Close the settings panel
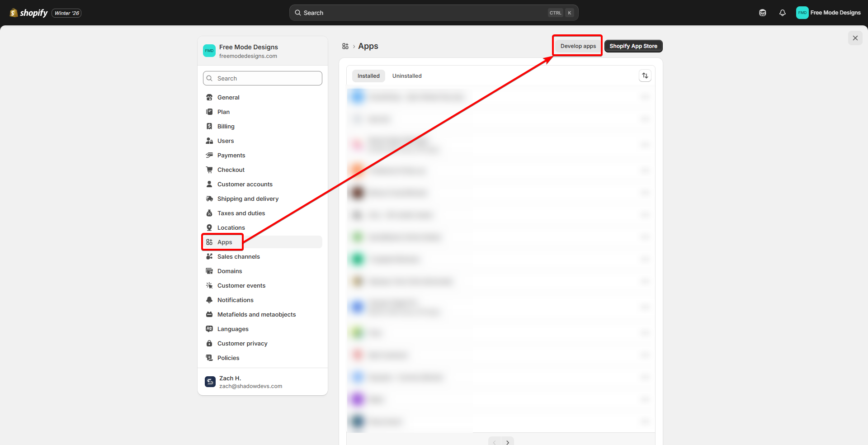868x445 pixels. point(855,38)
